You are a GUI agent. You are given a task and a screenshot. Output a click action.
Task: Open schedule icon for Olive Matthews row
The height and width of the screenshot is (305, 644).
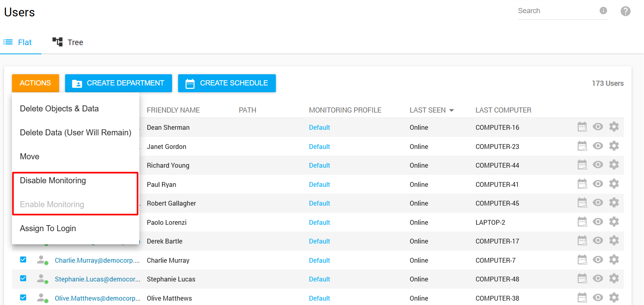(x=582, y=298)
